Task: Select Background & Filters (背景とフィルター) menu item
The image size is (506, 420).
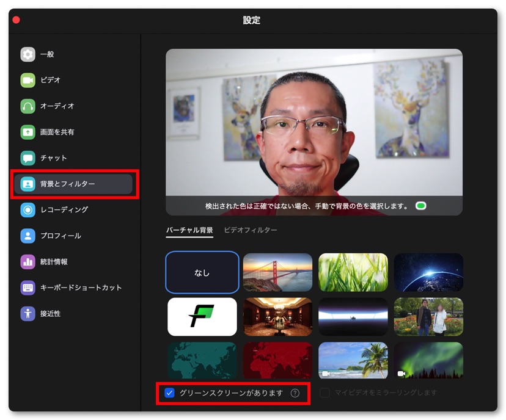Action: point(73,184)
